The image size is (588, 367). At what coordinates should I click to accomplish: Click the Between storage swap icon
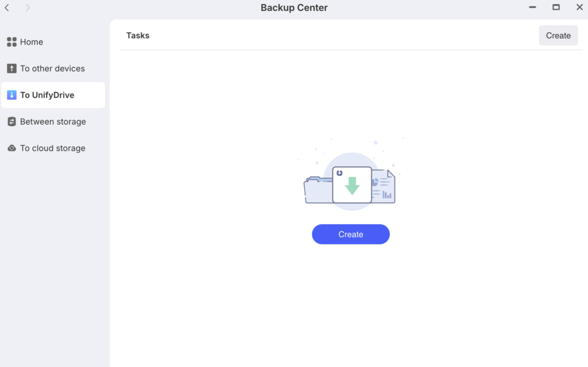click(11, 122)
